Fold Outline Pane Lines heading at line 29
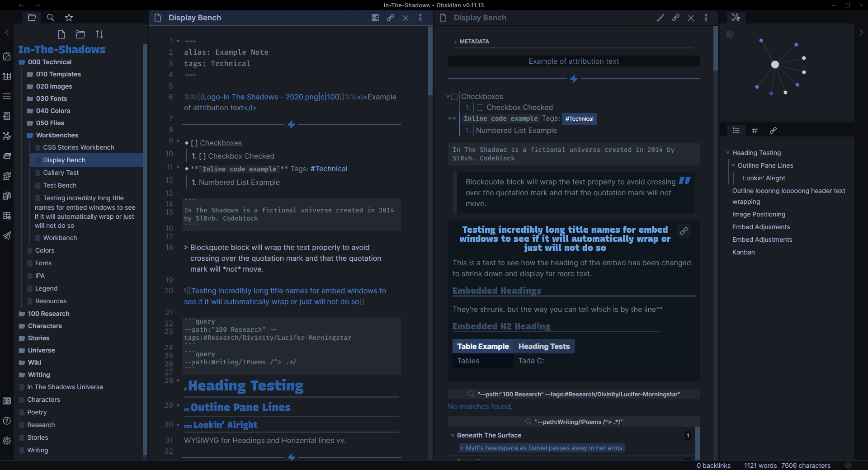Image resolution: width=868 pixels, height=470 pixels. [x=178, y=405]
